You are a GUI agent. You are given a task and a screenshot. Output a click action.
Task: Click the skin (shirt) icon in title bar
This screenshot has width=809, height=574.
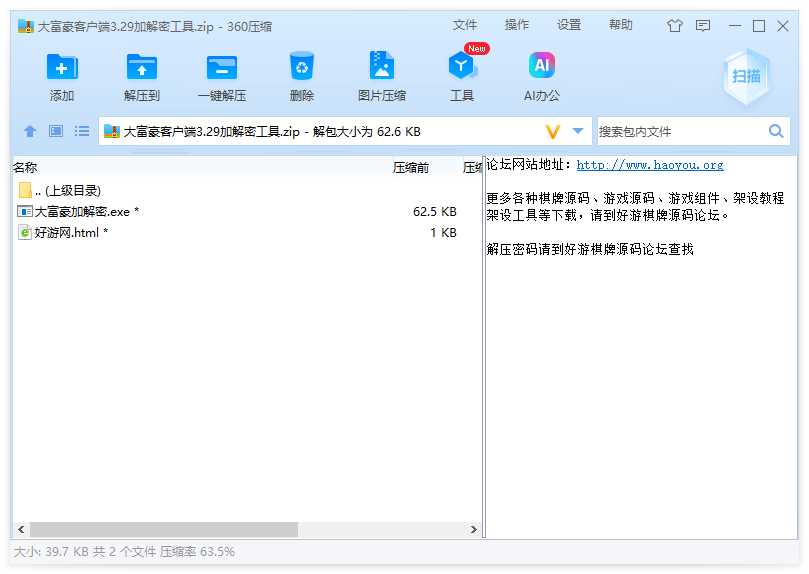675,25
